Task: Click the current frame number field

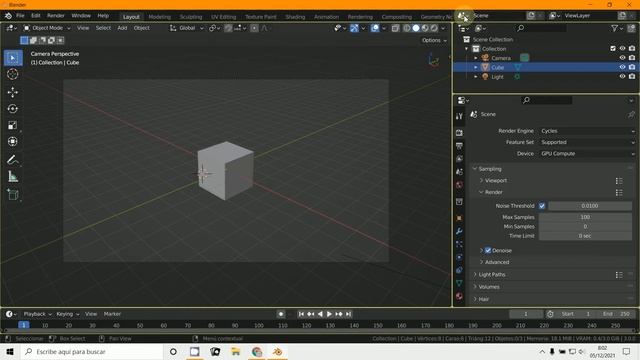Action: click(526, 314)
